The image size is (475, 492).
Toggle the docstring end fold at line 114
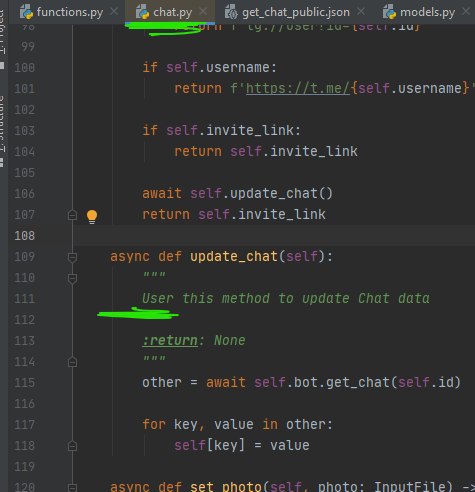[x=72, y=362]
